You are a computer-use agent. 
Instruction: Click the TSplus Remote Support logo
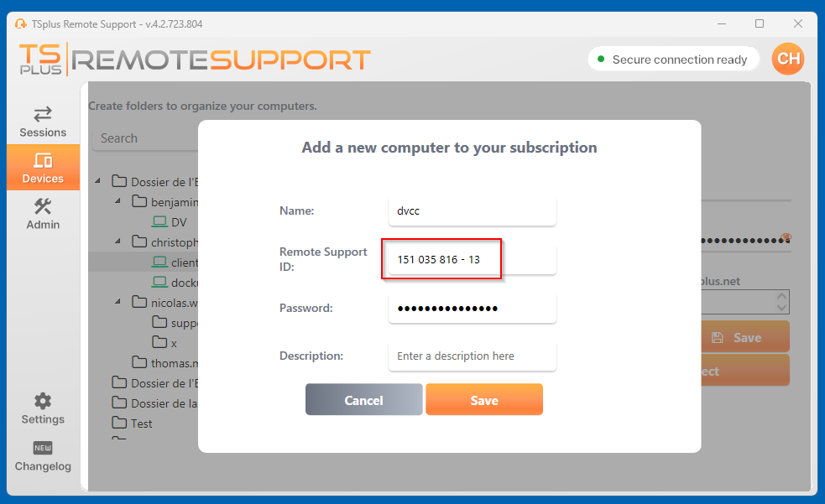pos(193,59)
